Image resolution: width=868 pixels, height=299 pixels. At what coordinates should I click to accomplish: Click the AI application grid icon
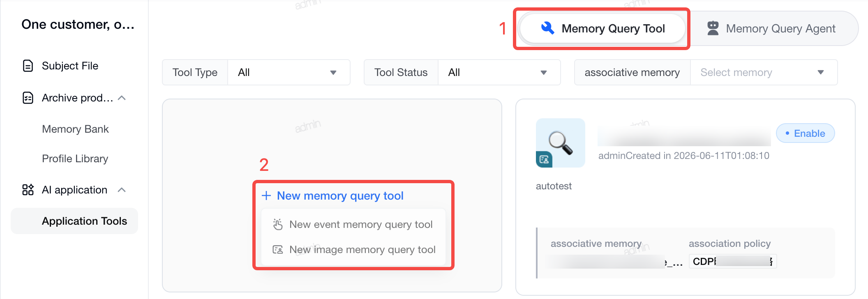point(28,190)
